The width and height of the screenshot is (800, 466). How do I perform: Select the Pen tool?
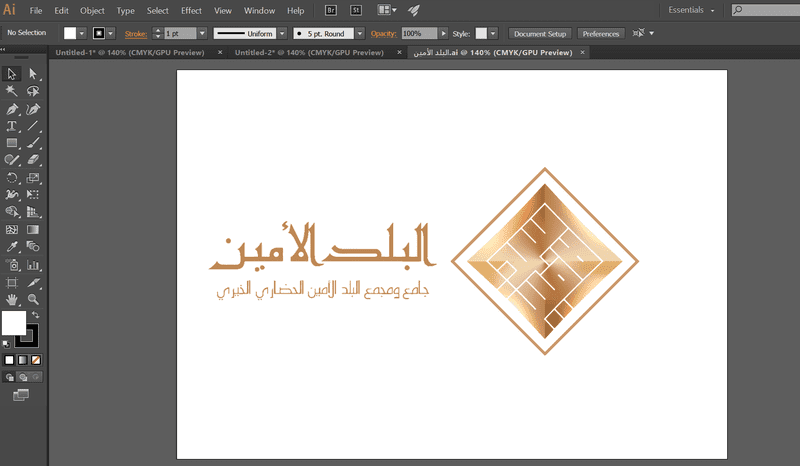tap(12, 109)
